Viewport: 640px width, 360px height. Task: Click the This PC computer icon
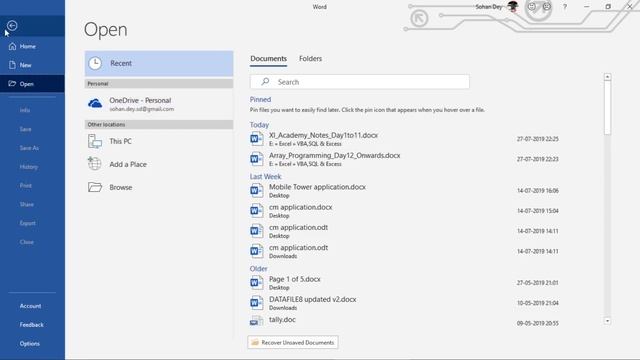point(95,141)
